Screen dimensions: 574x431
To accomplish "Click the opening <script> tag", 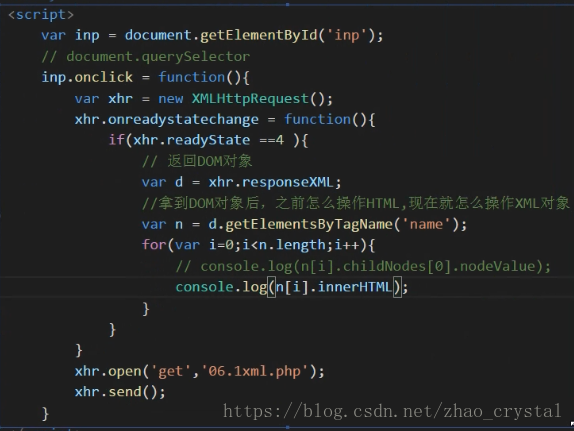I will pyautogui.click(x=41, y=15).
